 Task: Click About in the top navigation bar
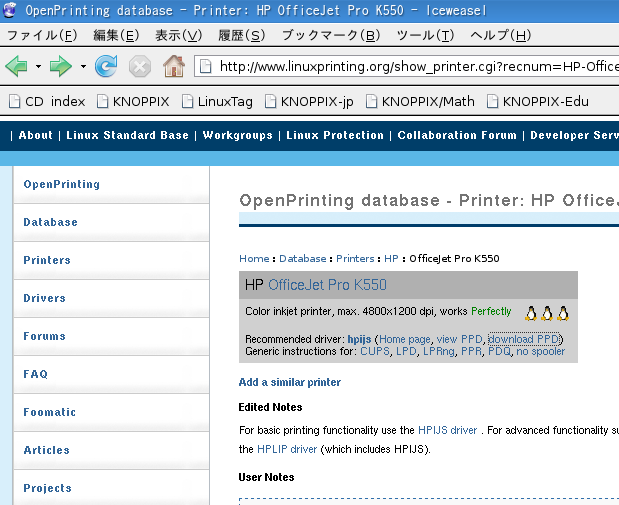tap(36, 135)
